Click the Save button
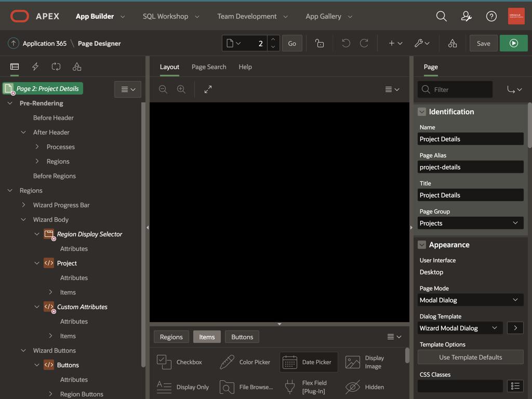532x399 pixels. click(483, 43)
